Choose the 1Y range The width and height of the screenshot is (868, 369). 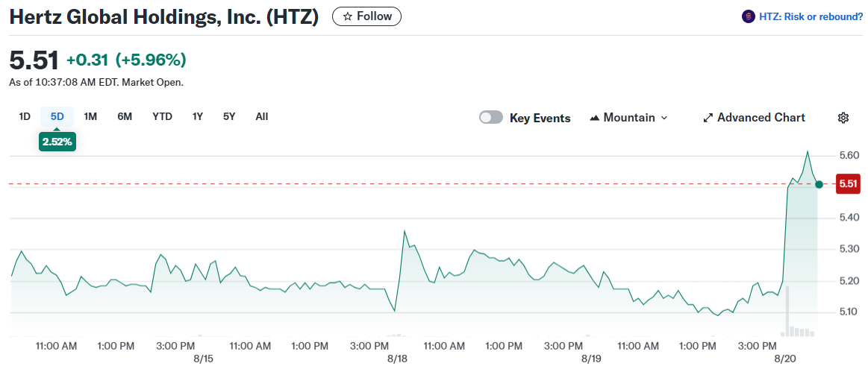198,117
